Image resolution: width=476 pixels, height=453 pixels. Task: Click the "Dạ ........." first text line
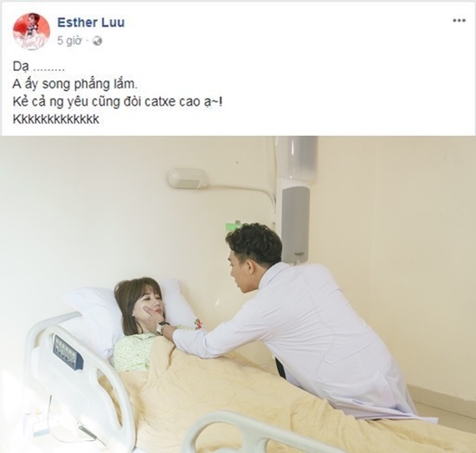point(39,67)
